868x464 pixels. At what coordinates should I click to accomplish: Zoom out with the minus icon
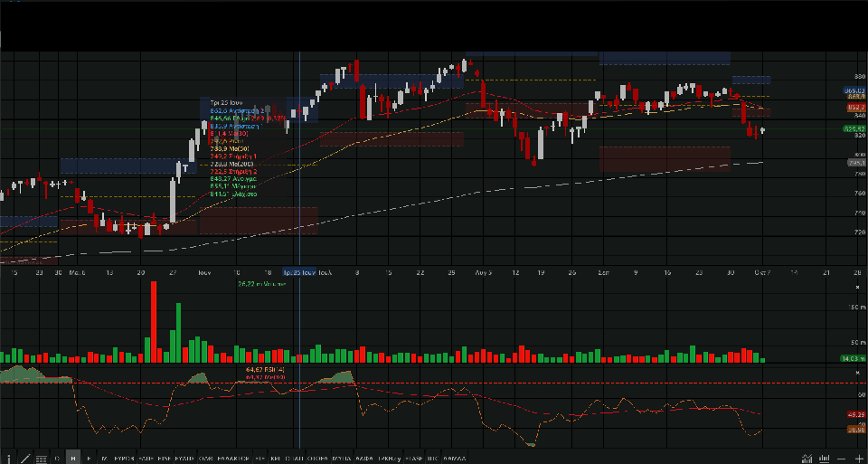842,459
